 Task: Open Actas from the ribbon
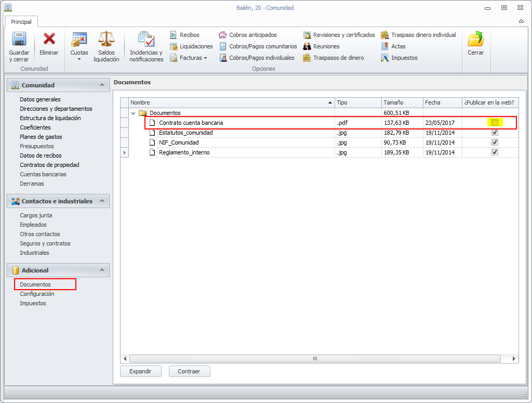point(393,46)
